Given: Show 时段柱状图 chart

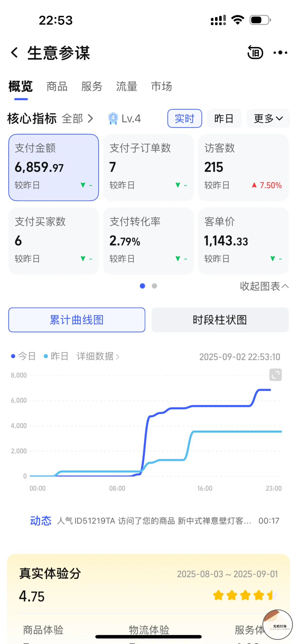Looking at the screenshot, I should click(x=220, y=320).
